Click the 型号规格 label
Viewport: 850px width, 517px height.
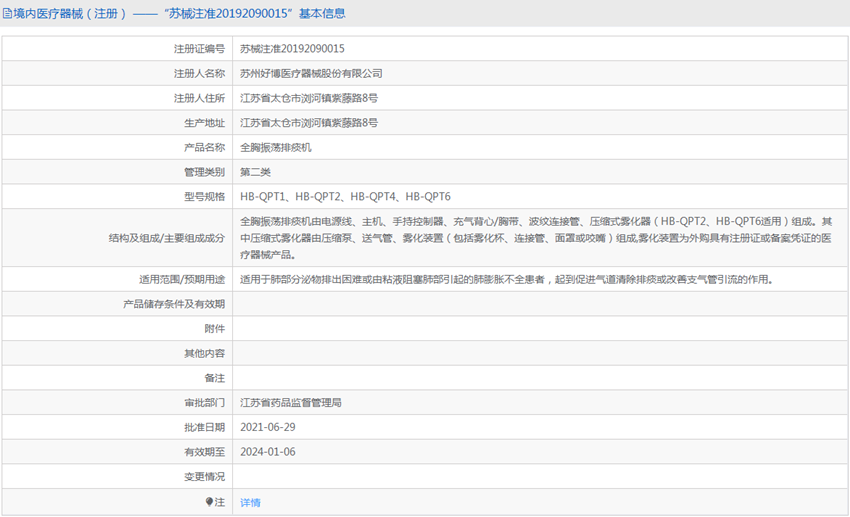(x=204, y=197)
